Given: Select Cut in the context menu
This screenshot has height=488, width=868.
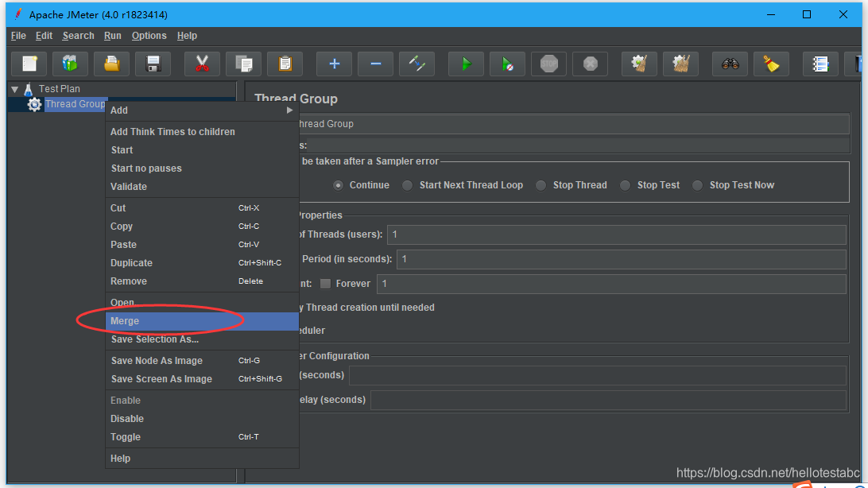Looking at the screenshot, I should click(x=202, y=208).
